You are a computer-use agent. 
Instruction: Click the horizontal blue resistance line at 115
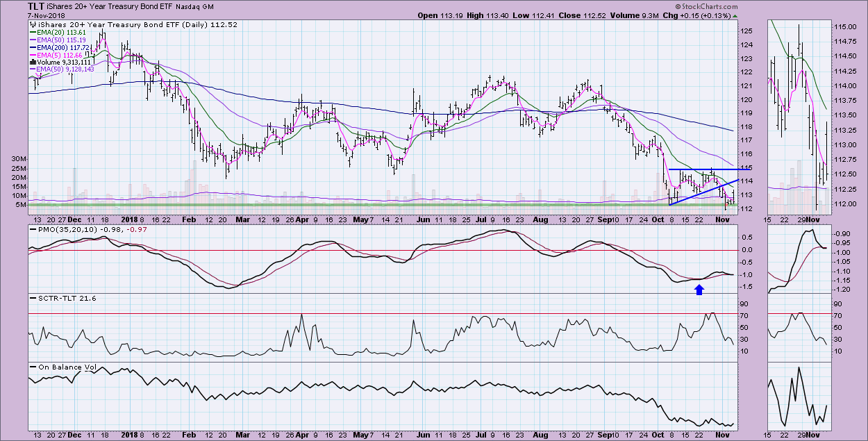[x=701, y=169]
